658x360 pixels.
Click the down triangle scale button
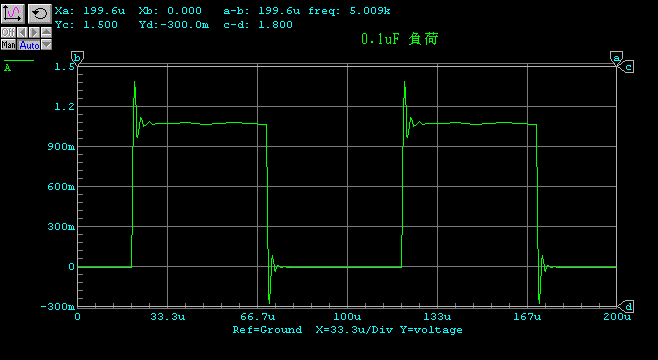tap(47, 44)
